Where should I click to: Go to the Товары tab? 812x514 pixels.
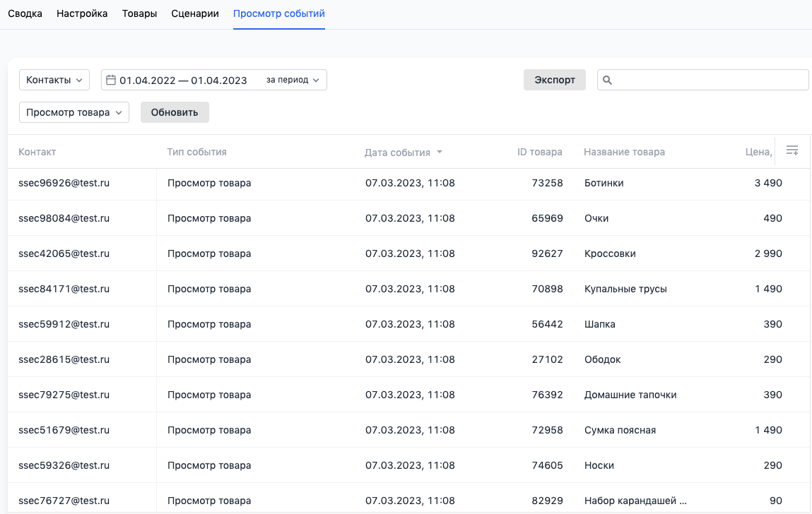[x=139, y=14]
